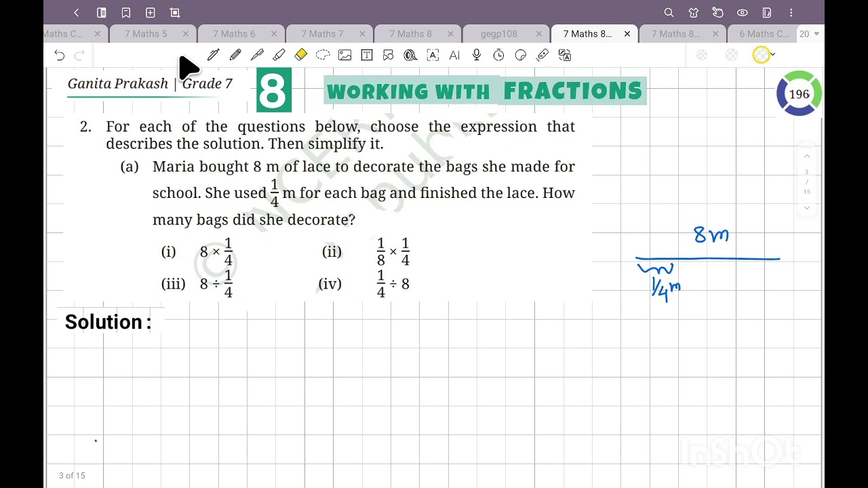This screenshot has height=488, width=868.
Task: Close the gegp108 tab
Action: pos(538,34)
